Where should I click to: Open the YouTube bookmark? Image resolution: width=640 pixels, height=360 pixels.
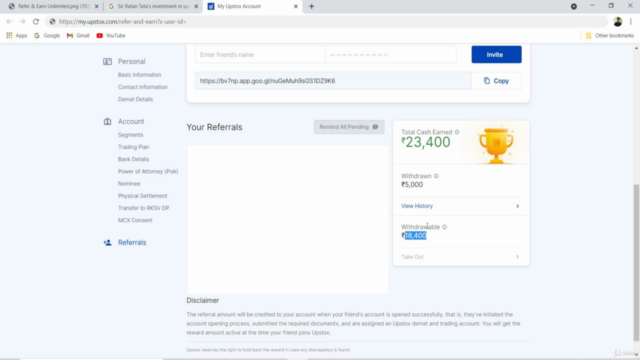[x=111, y=36]
